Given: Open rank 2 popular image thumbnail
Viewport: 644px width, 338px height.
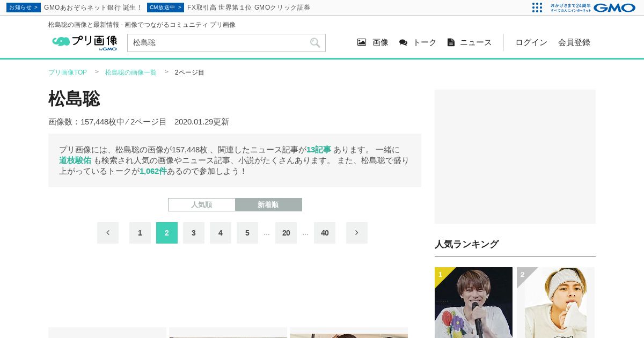Looking at the screenshot, I should click(555, 303).
